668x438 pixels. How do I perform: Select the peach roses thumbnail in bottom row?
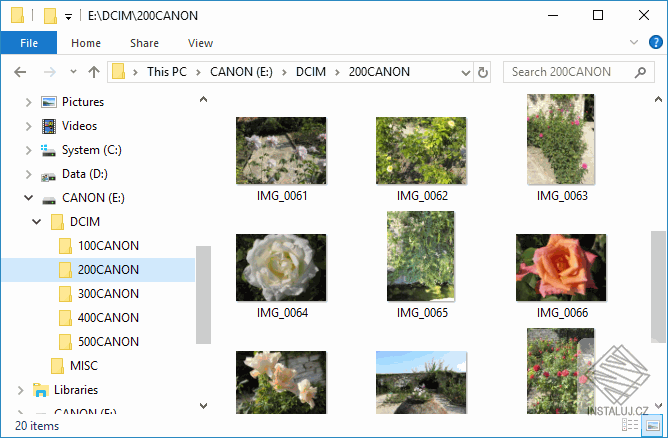point(281,382)
